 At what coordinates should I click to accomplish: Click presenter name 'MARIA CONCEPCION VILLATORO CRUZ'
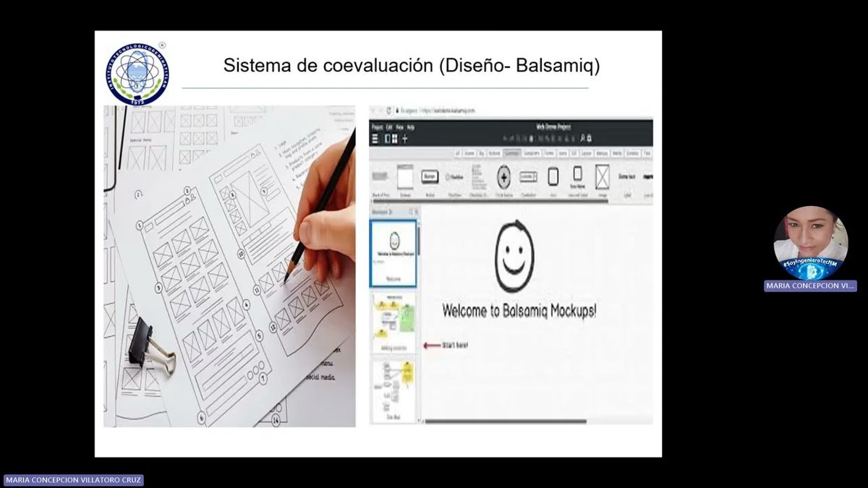point(74,479)
